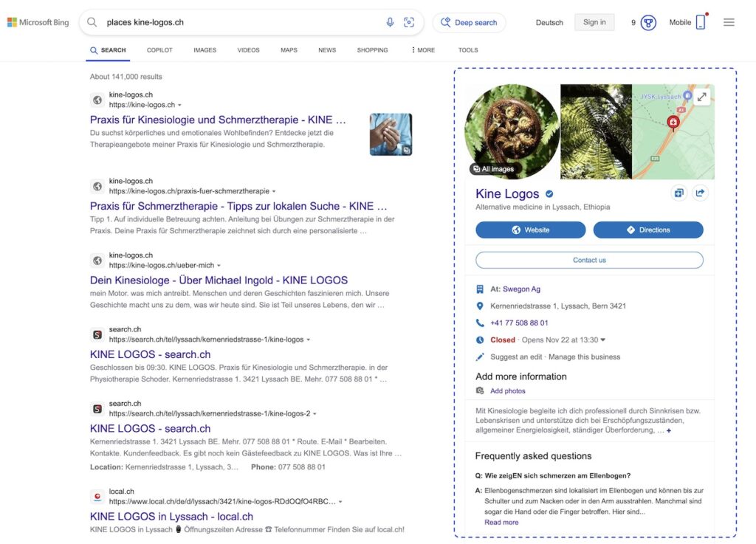756x544 pixels.
Task: Open the Swegon Ag link
Action: [x=521, y=289]
